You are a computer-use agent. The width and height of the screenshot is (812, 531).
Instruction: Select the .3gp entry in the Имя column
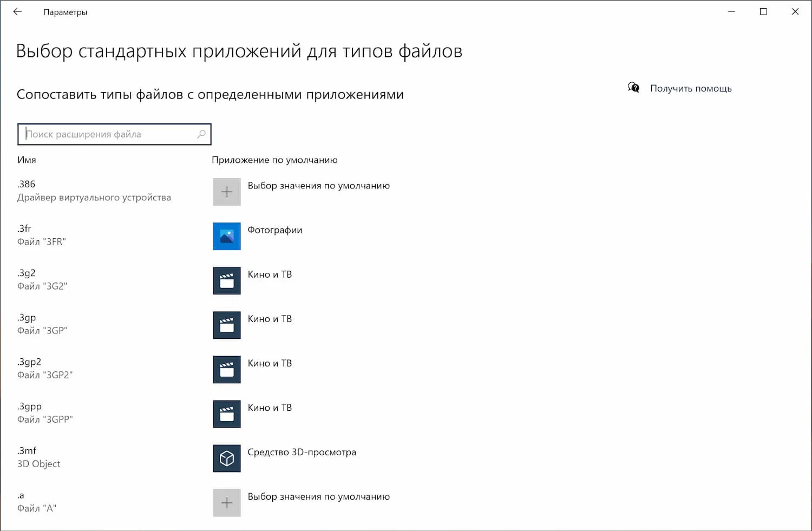27,318
